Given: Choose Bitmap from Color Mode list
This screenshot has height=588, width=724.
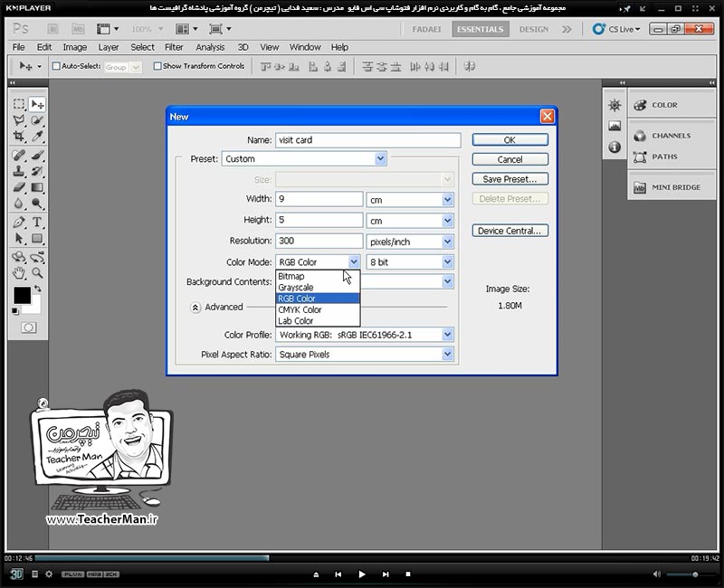Looking at the screenshot, I should (318, 276).
